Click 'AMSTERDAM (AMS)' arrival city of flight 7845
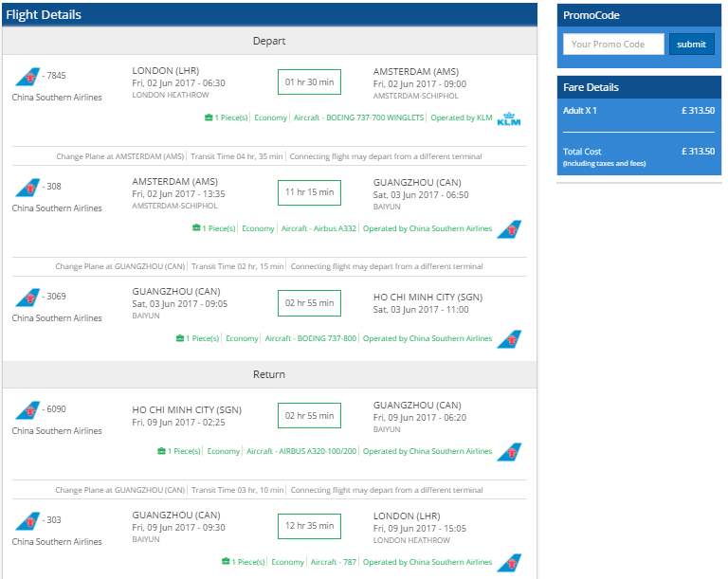728x579 pixels. click(415, 71)
